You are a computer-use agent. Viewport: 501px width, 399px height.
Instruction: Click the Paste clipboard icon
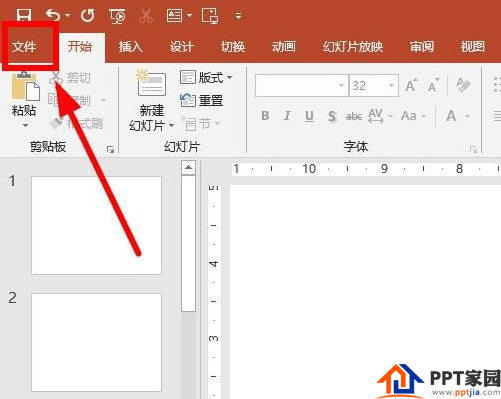(x=25, y=86)
